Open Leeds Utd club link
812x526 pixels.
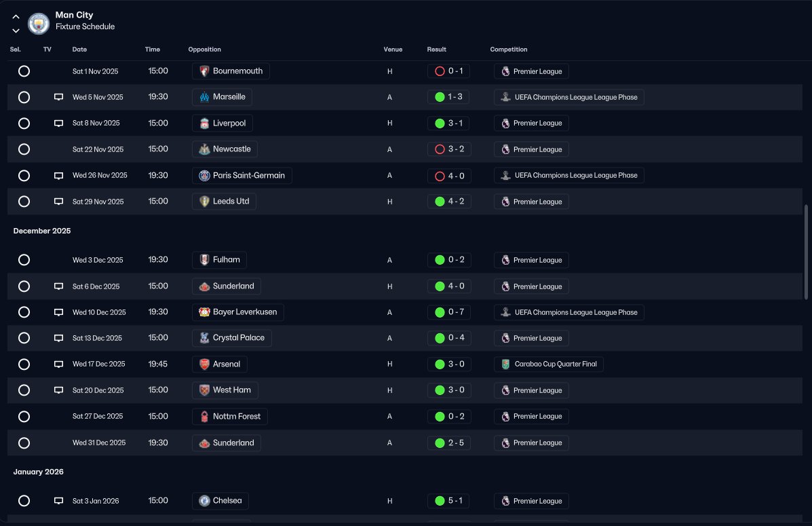225,202
